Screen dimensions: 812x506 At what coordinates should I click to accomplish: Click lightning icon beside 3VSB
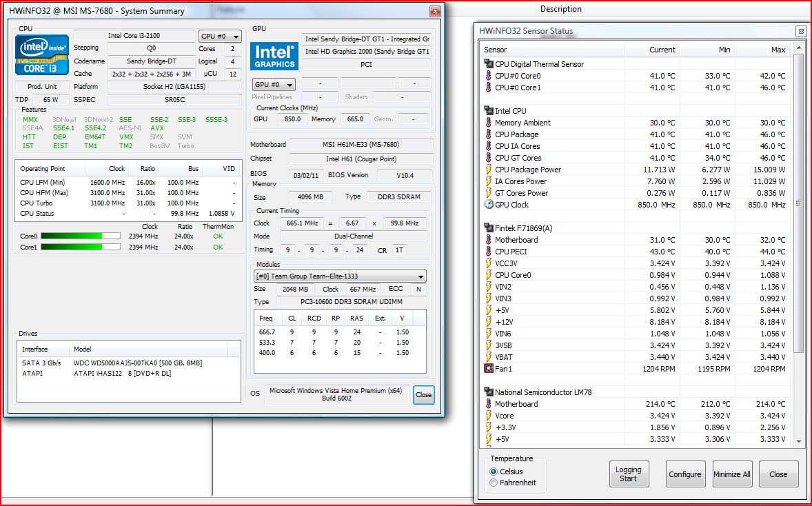pos(488,345)
